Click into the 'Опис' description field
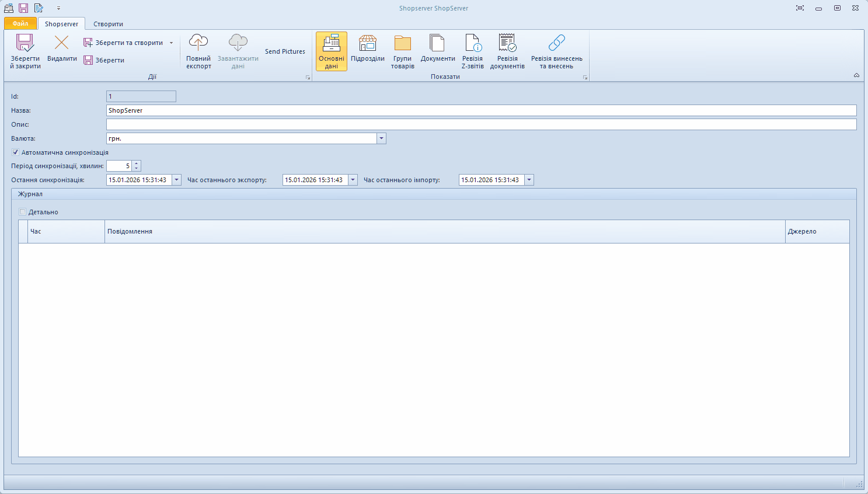The image size is (868, 494). click(x=481, y=124)
